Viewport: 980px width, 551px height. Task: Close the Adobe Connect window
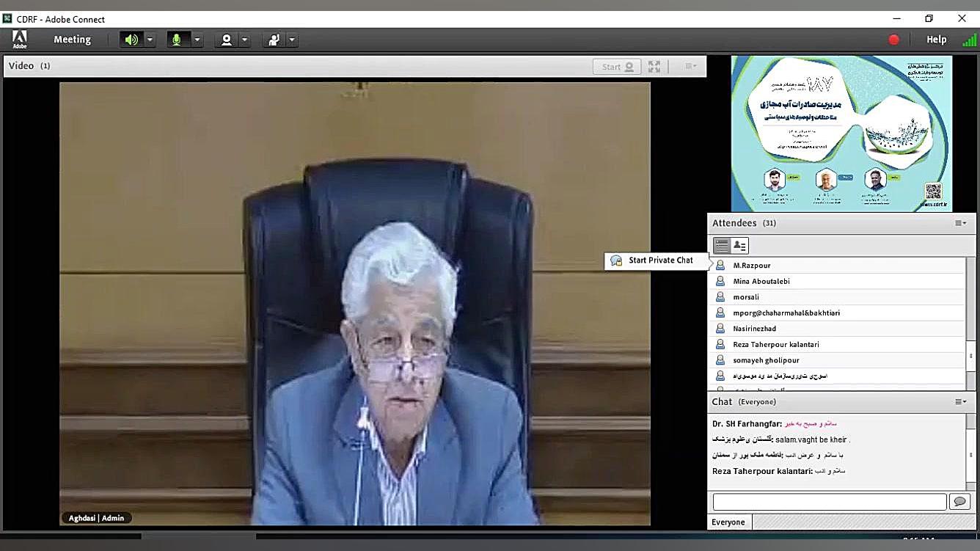click(962, 18)
